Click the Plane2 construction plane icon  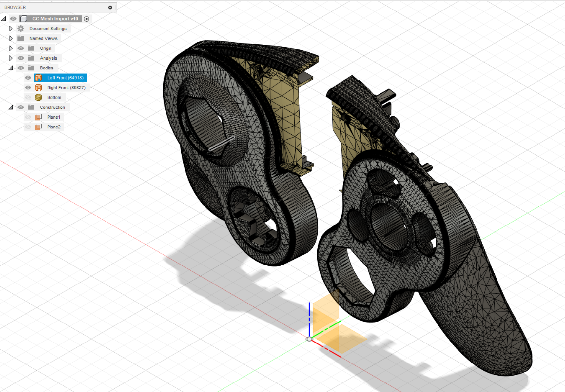pos(38,127)
